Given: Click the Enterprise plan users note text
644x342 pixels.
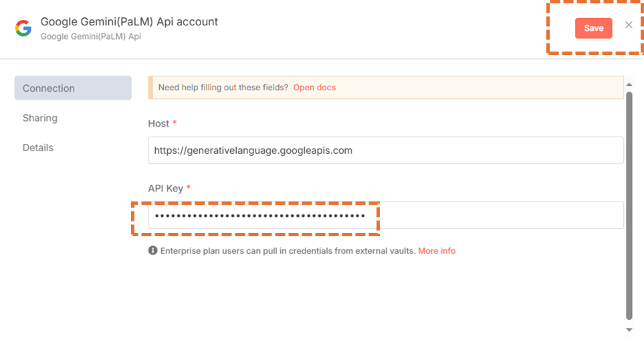Looking at the screenshot, I should coord(288,251).
